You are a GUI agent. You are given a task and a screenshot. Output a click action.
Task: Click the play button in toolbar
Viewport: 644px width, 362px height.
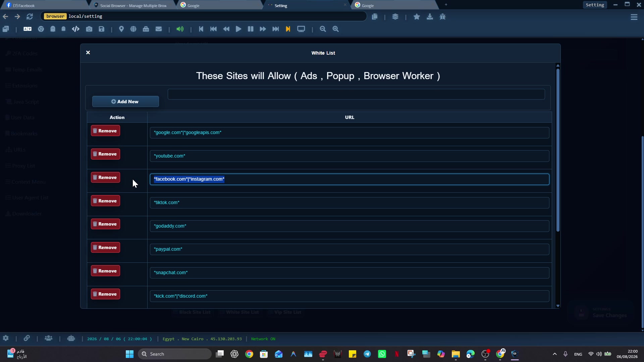[238, 29]
